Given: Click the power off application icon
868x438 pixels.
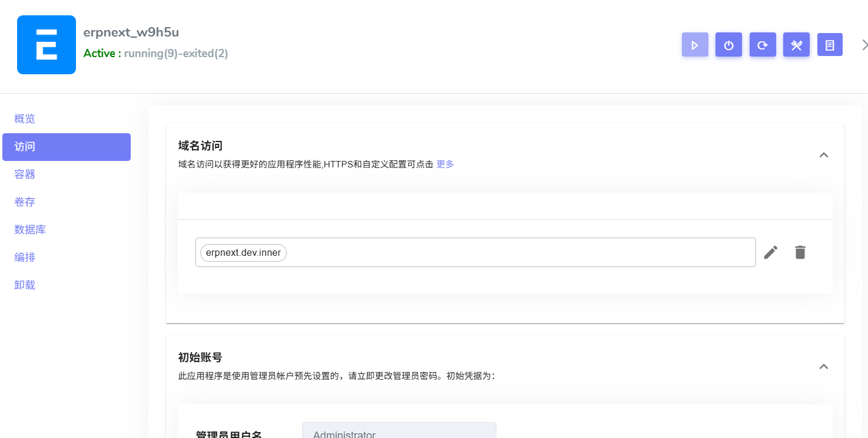Looking at the screenshot, I should pyautogui.click(x=728, y=44).
